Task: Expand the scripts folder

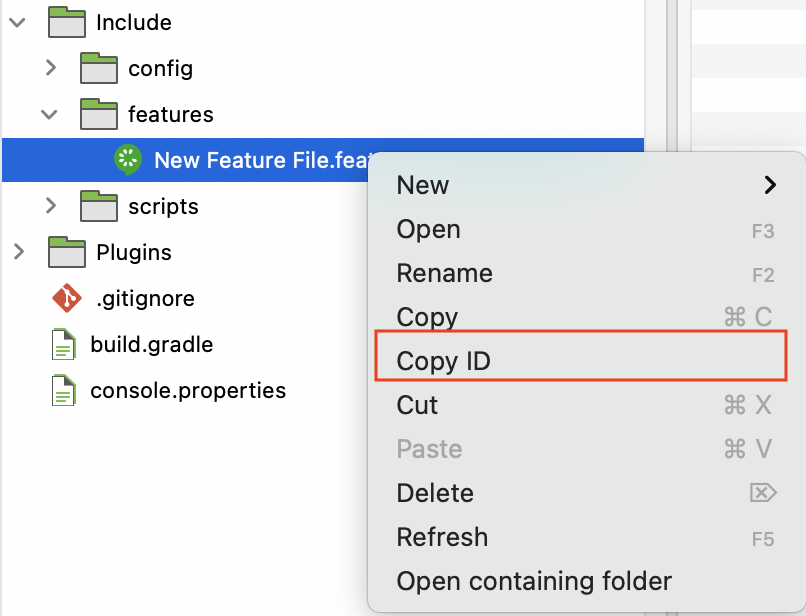Action: pos(51,206)
